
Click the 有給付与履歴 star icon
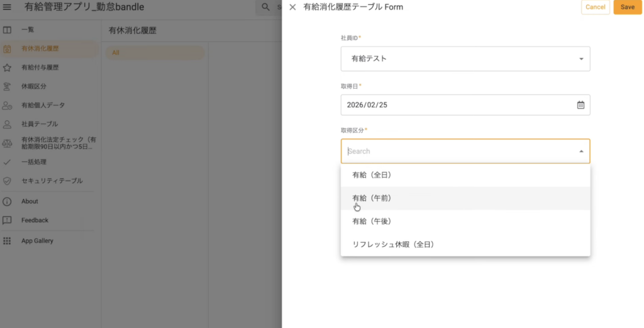(x=8, y=67)
